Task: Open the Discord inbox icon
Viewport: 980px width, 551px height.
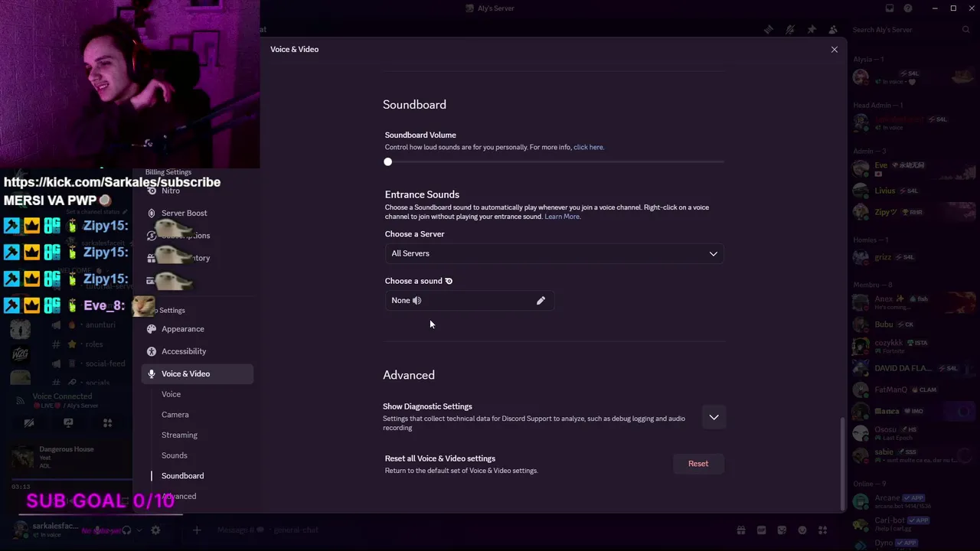Action: (890, 8)
